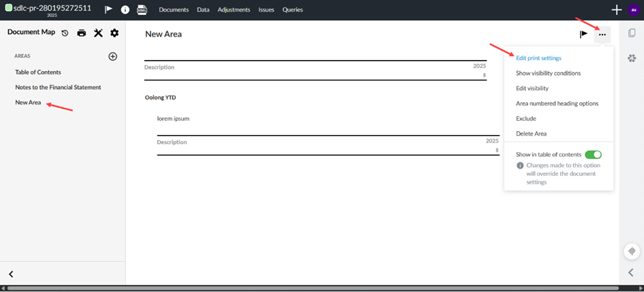Add a new area with plus icon
Screen dimensions: 644x292
click(x=113, y=57)
